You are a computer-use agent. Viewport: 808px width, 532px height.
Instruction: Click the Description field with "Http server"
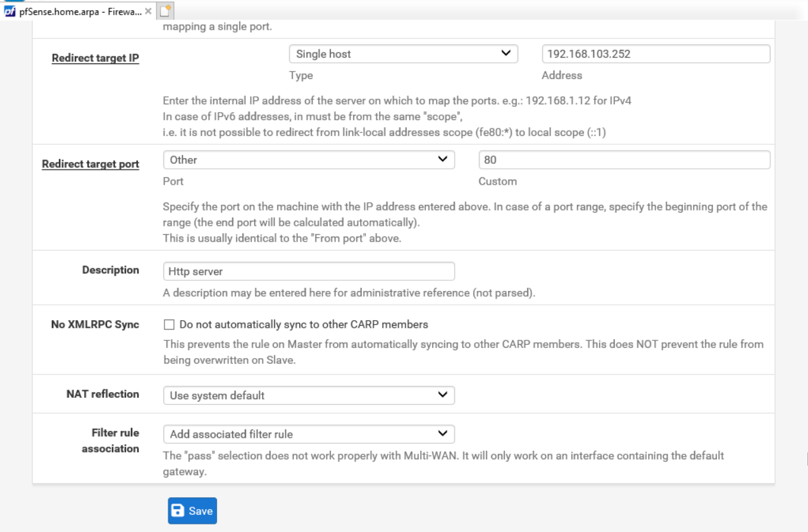tap(309, 271)
